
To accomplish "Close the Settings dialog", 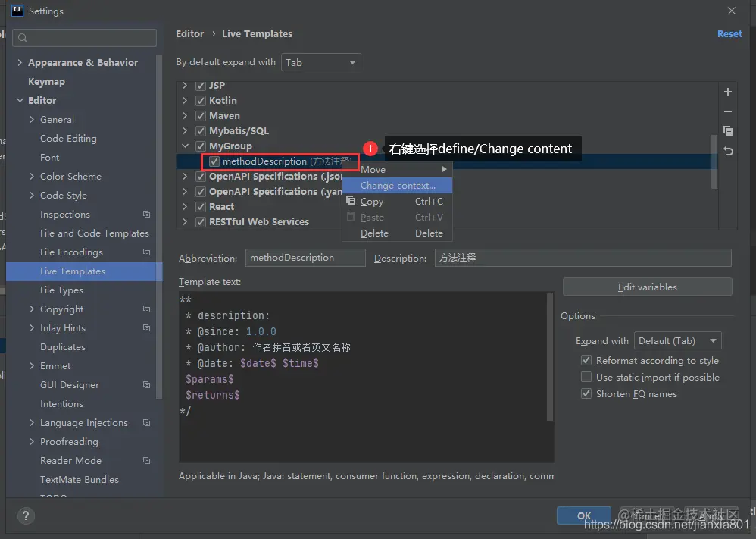I will [732, 11].
